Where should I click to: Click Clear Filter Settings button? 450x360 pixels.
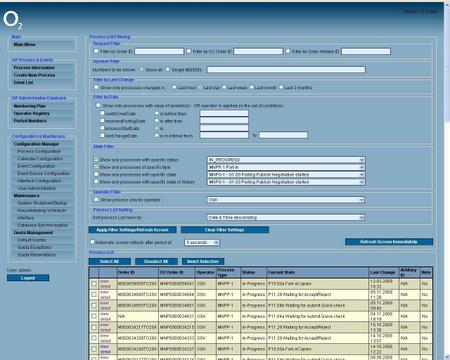pos(225,230)
